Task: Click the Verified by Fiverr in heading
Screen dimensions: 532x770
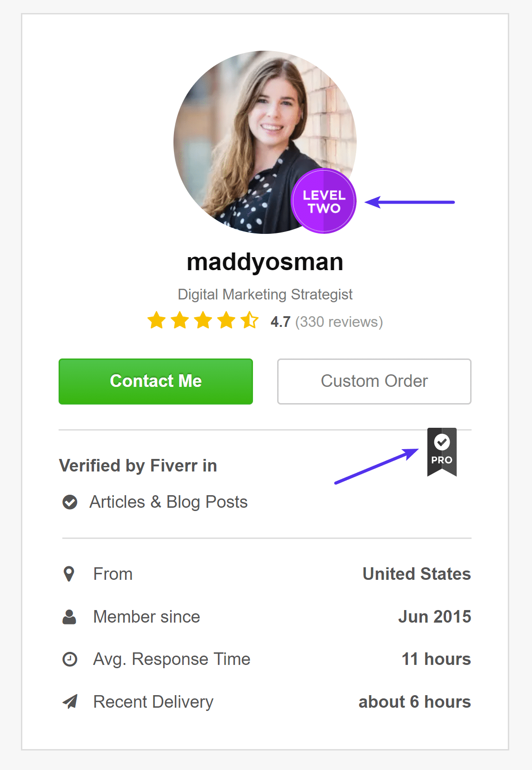Action: click(x=138, y=465)
